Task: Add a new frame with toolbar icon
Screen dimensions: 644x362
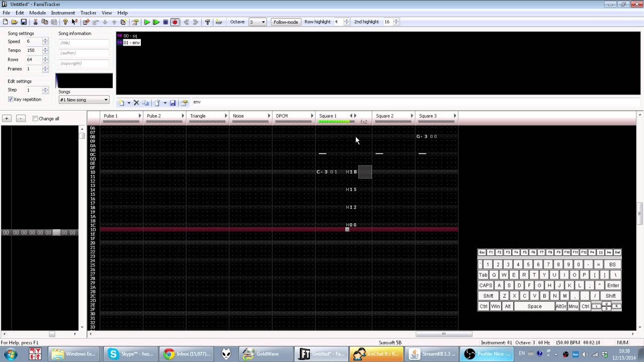Action: click(x=86, y=22)
